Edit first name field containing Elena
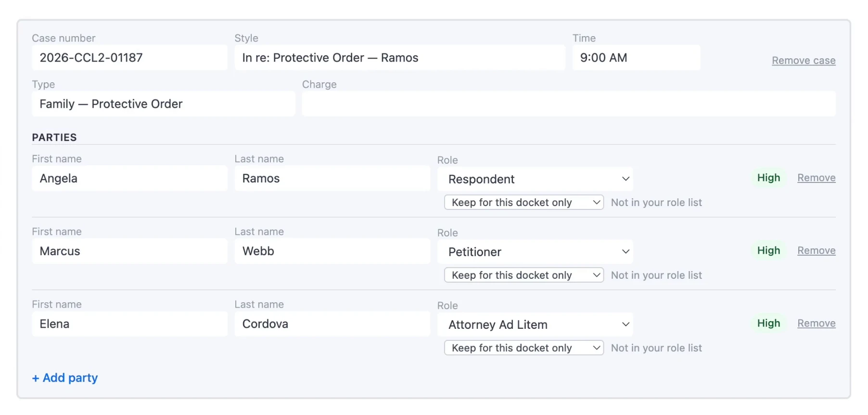Screen dimensions: 868x415 129,324
